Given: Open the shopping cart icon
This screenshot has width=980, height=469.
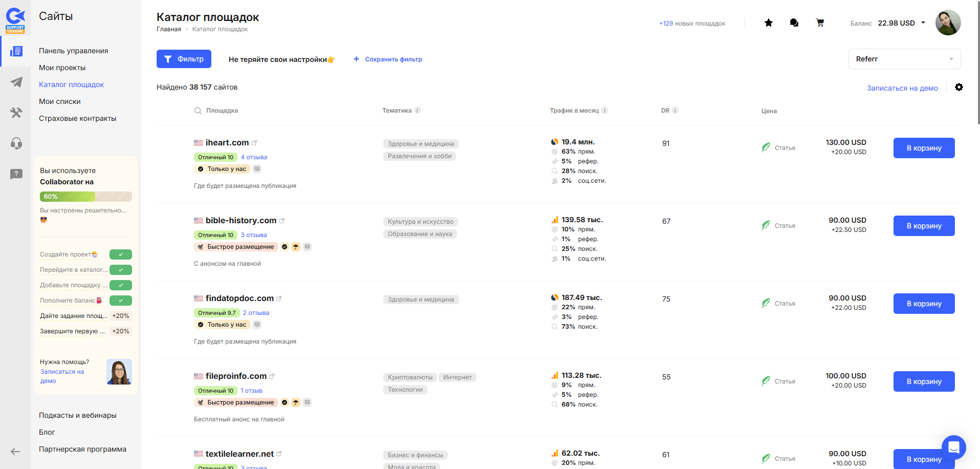Looking at the screenshot, I should pos(820,23).
